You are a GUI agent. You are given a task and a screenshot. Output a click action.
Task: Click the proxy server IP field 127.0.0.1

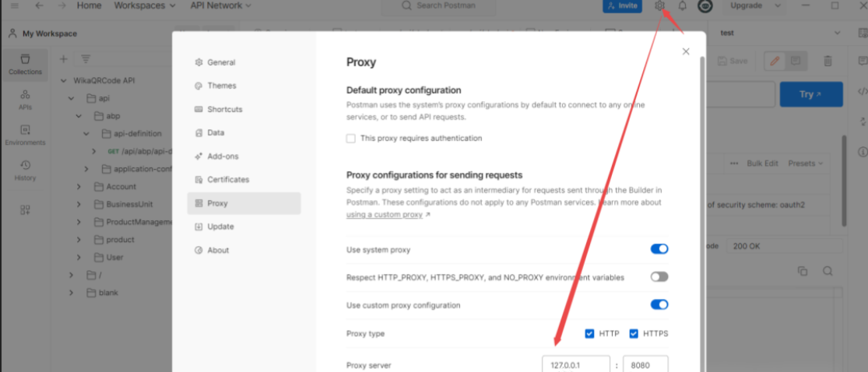(x=576, y=364)
